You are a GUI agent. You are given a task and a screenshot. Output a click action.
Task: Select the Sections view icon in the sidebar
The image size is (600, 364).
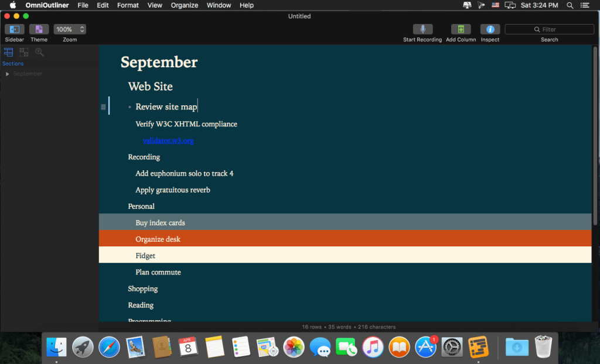click(x=8, y=51)
